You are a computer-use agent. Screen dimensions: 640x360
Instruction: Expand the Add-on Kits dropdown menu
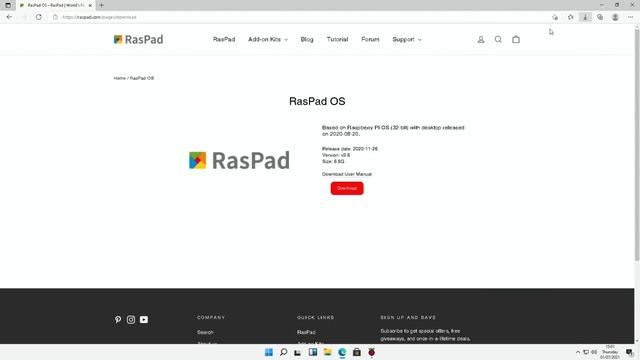(x=268, y=40)
